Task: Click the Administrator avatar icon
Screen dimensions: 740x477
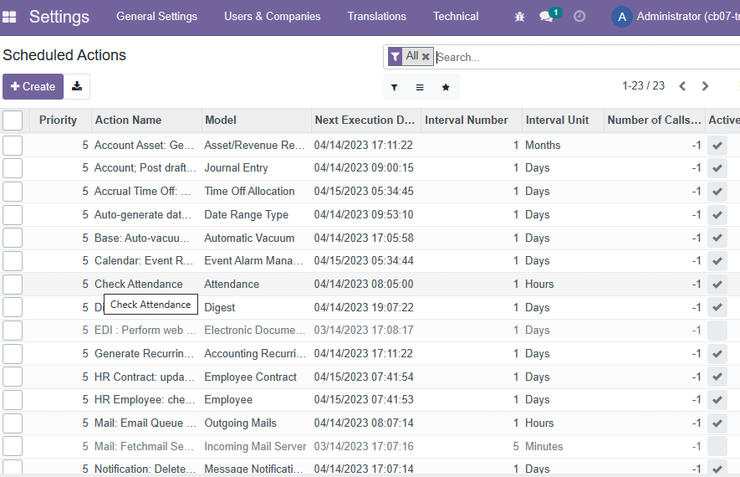Action: tap(622, 17)
